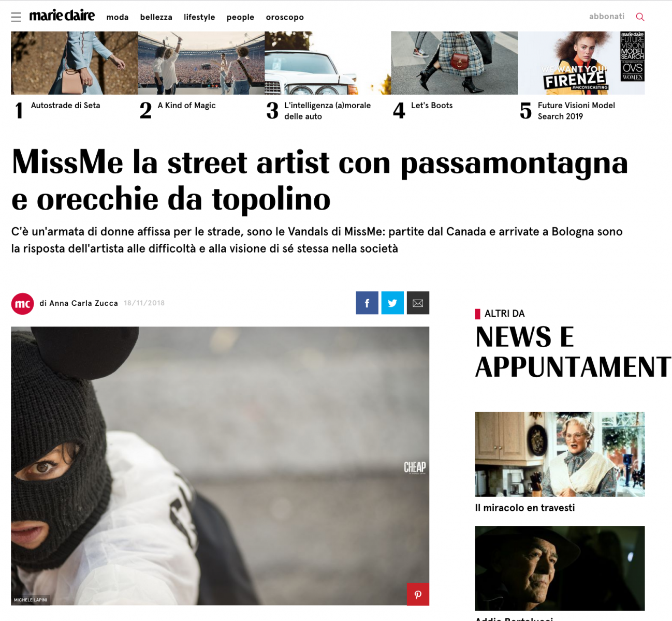Share article on Twitter

(x=392, y=303)
